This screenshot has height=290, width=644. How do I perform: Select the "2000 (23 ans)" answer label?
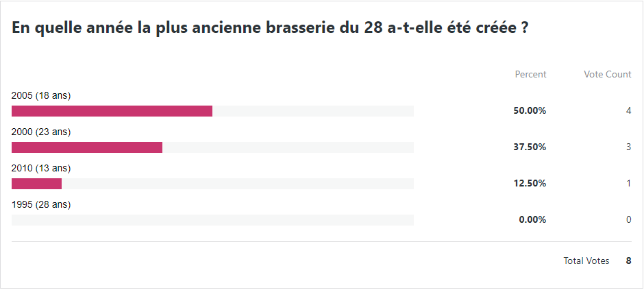[x=41, y=132]
